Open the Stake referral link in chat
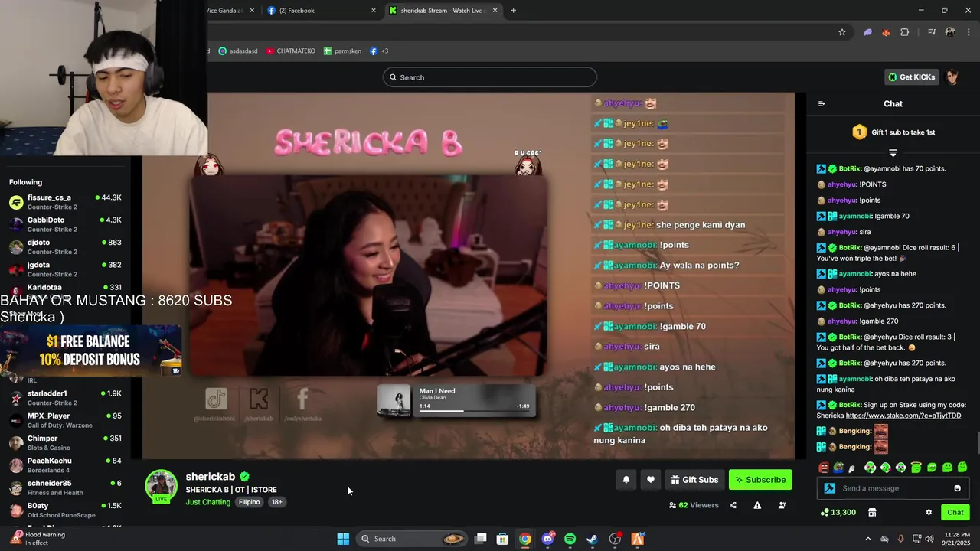Screen dimensions: 980x551 point(903,416)
